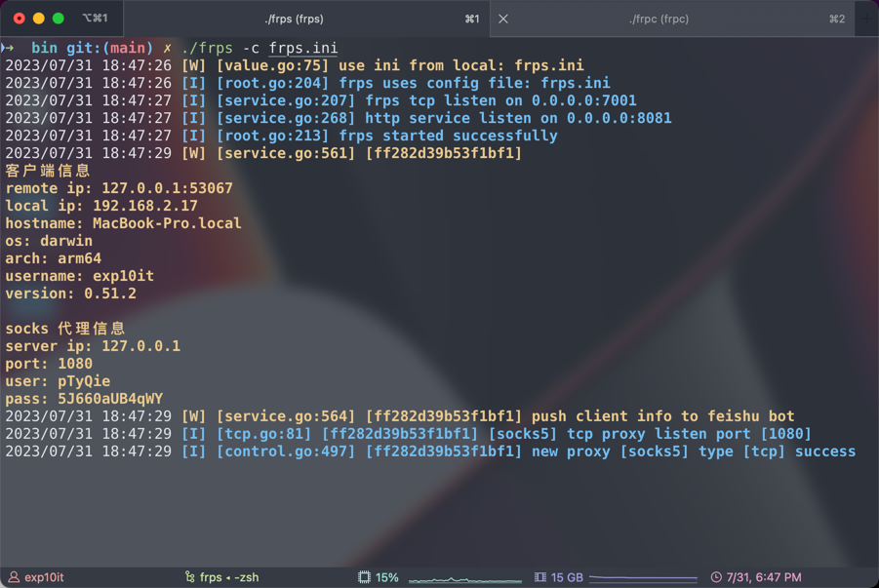Viewport: 879px width, 588px height.
Task: Click the [control.go:497] log source tag
Action: pyautogui.click(x=286, y=451)
